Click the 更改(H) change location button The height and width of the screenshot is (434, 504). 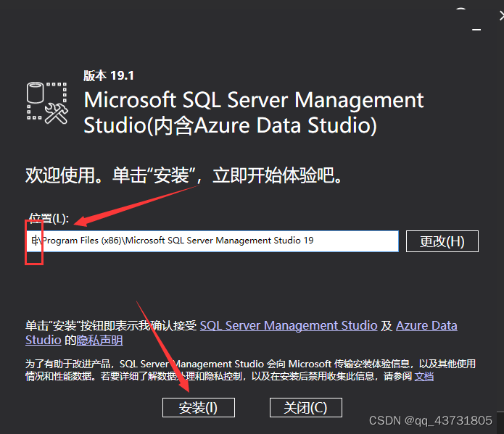point(442,241)
